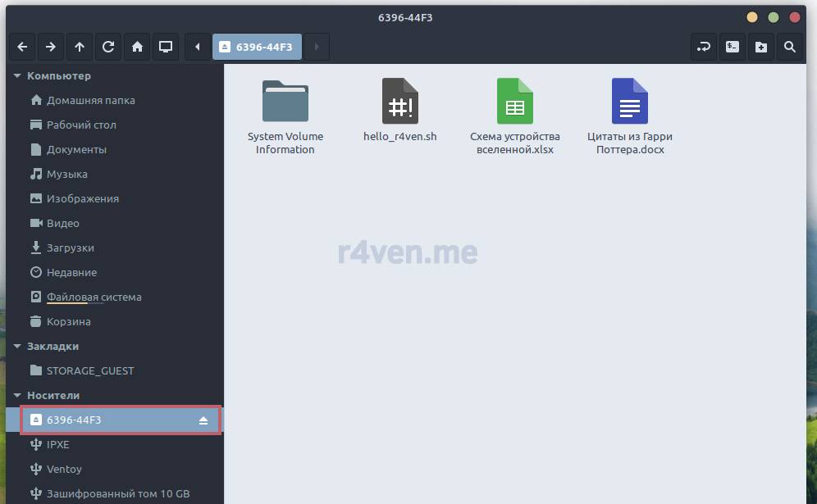
Task: Go to the home folder via toolbar
Action: click(x=137, y=47)
